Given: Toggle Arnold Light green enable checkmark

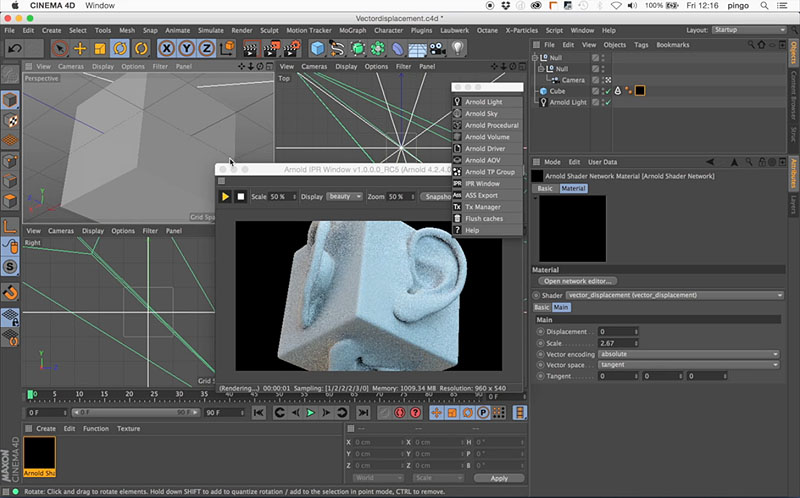Looking at the screenshot, I should pos(607,102).
